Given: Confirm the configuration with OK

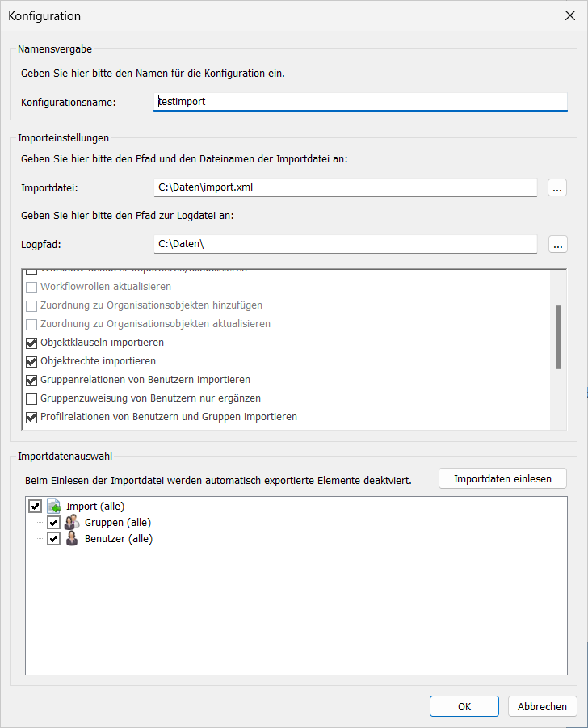Looking at the screenshot, I should [464, 706].
